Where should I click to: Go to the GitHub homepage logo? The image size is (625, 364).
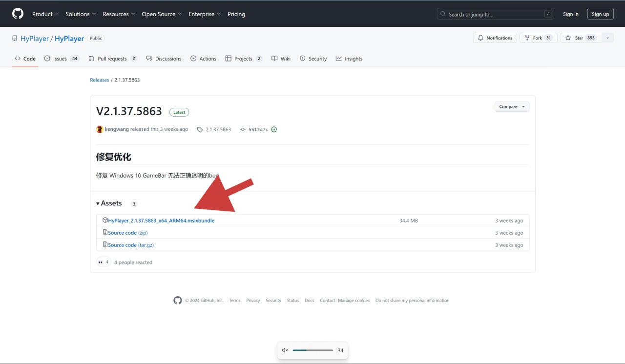[18, 14]
